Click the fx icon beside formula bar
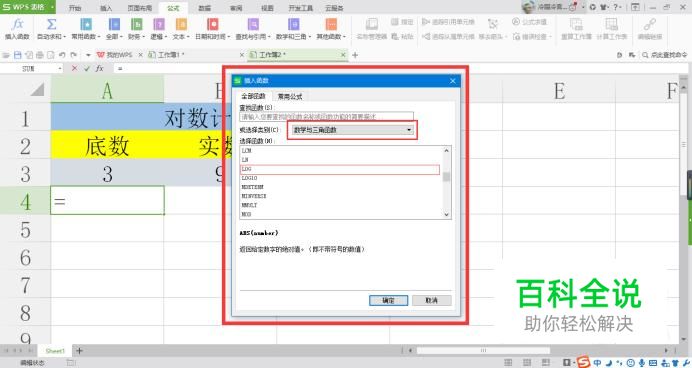 click(x=99, y=68)
